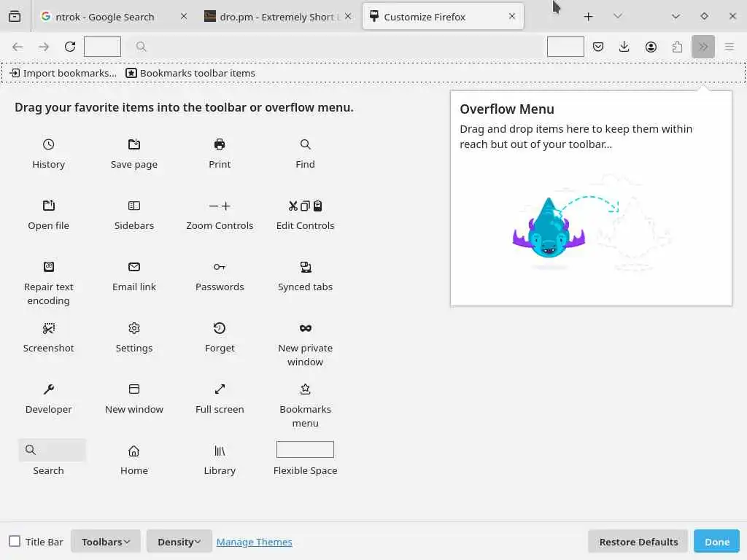Select the Sidebars item icon
The height and width of the screenshot is (560, 747).
coord(134,206)
